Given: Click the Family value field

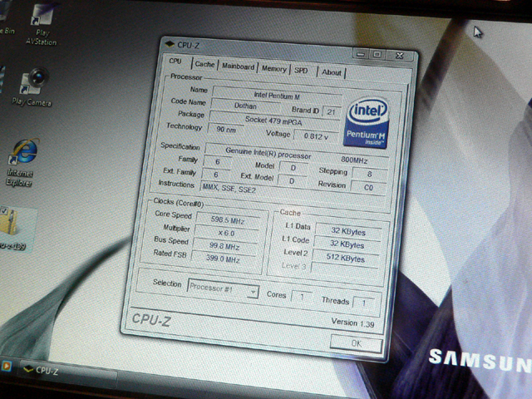Looking at the screenshot, I should (218, 162).
